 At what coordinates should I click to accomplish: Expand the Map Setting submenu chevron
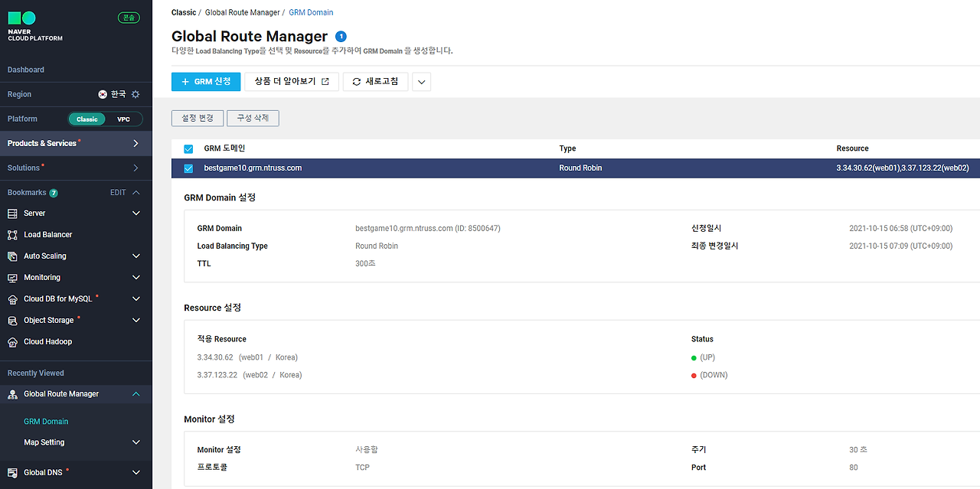(136, 442)
